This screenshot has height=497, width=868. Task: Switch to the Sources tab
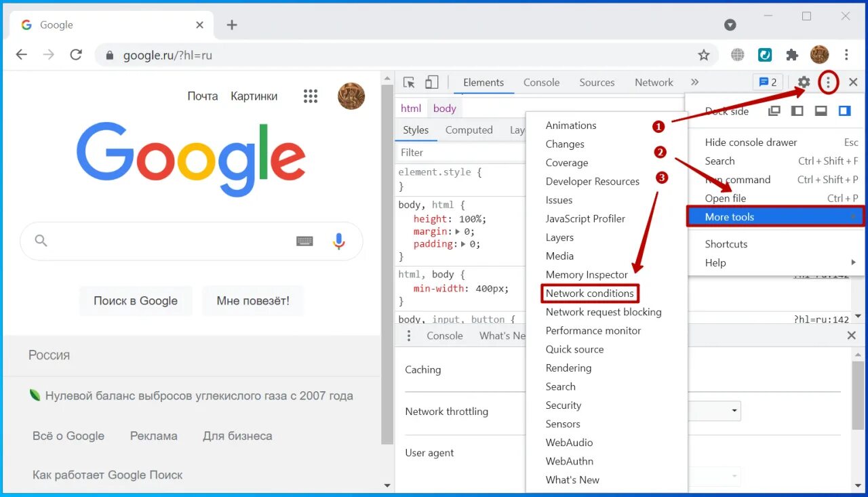pos(597,83)
